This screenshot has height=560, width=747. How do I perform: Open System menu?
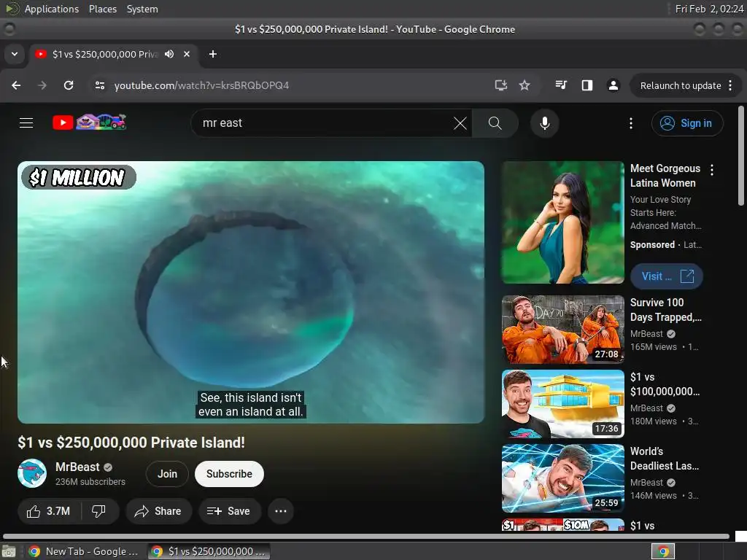click(142, 9)
